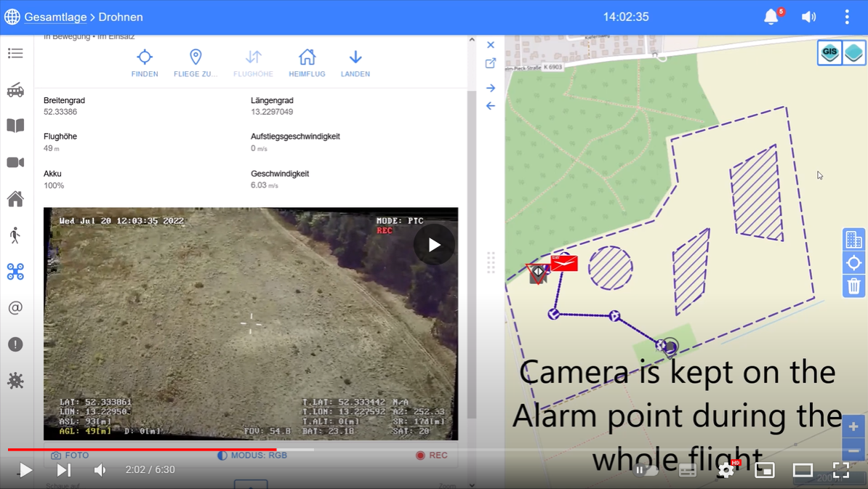Click the globe icon in header

pyautogui.click(x=12, y=17)
